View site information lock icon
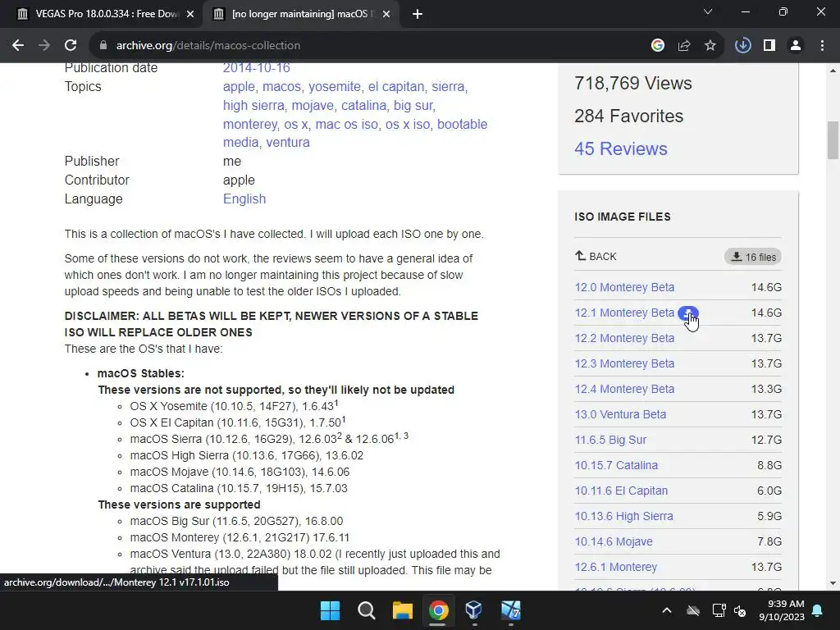The image size is (840, 630). pos(103,46)
